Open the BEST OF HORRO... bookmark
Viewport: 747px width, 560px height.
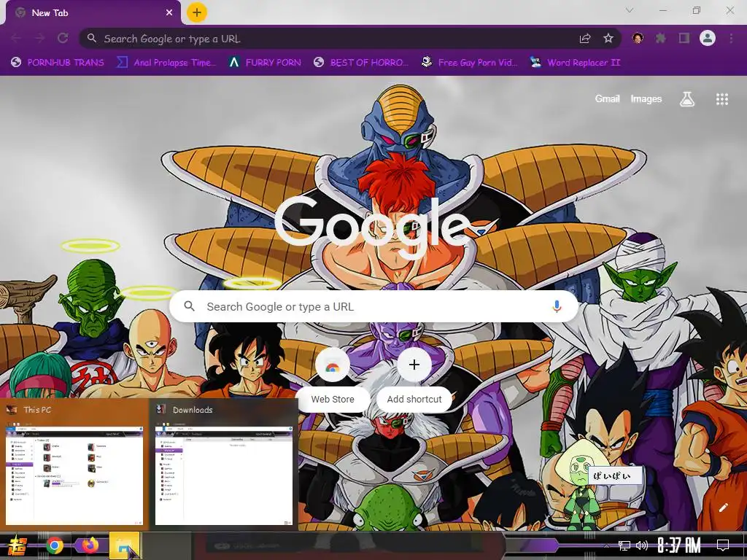361,63
